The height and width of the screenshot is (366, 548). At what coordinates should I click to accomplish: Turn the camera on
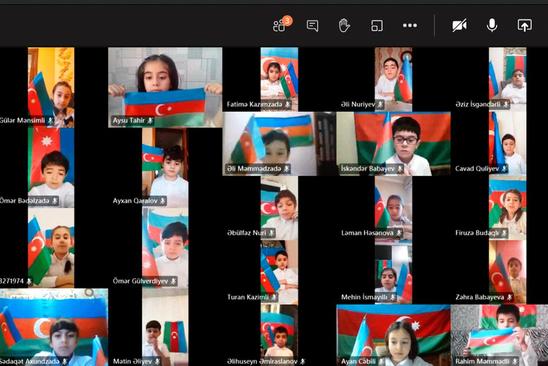pos(459,26)
